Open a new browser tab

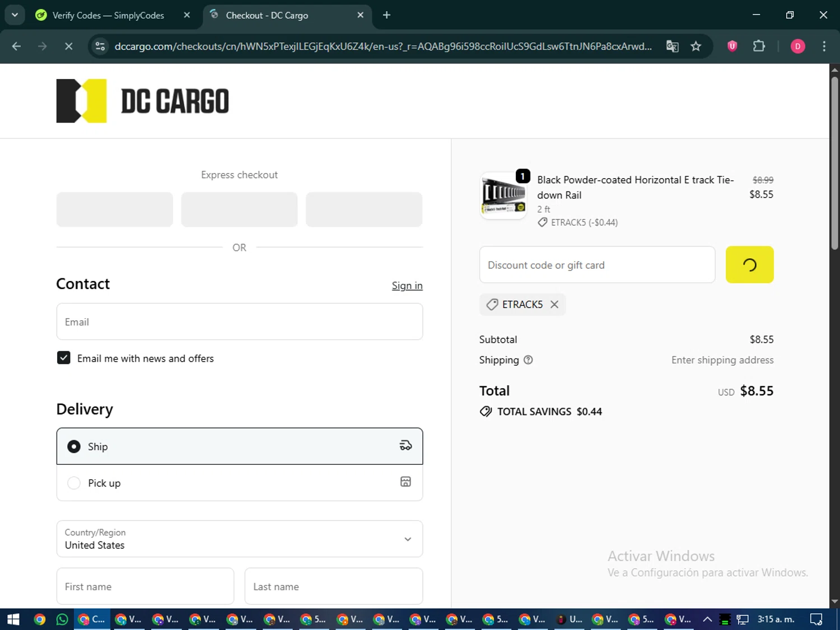pyautogui.click(x=386, y=15)
